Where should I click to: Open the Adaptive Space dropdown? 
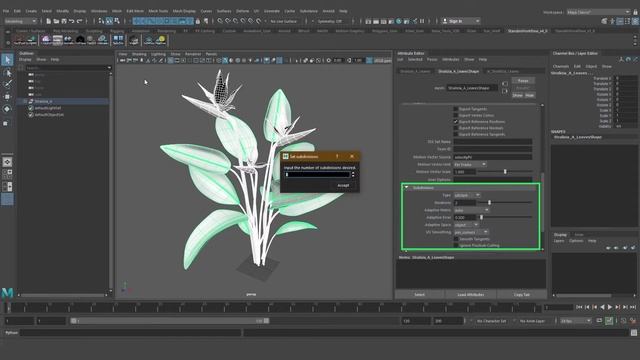466,224
